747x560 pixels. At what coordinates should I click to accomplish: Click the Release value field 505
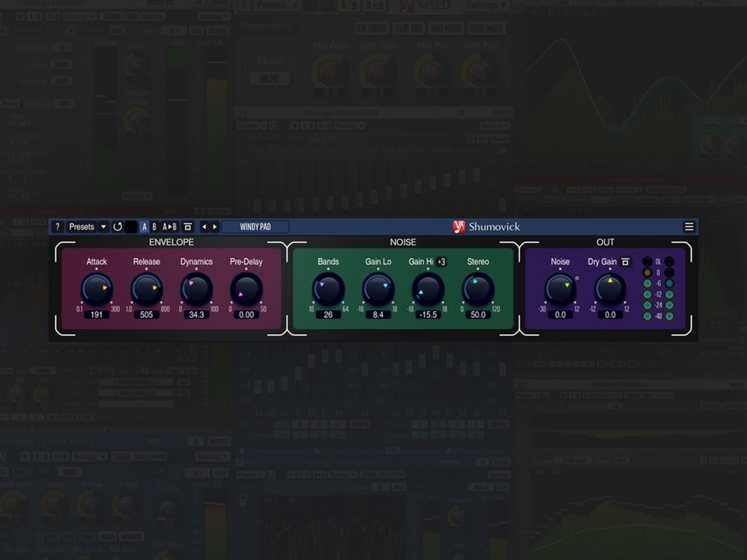147,315
